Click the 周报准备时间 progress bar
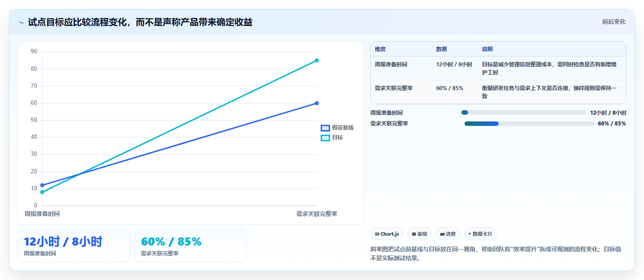644x280 pixels. click(524, 112)
